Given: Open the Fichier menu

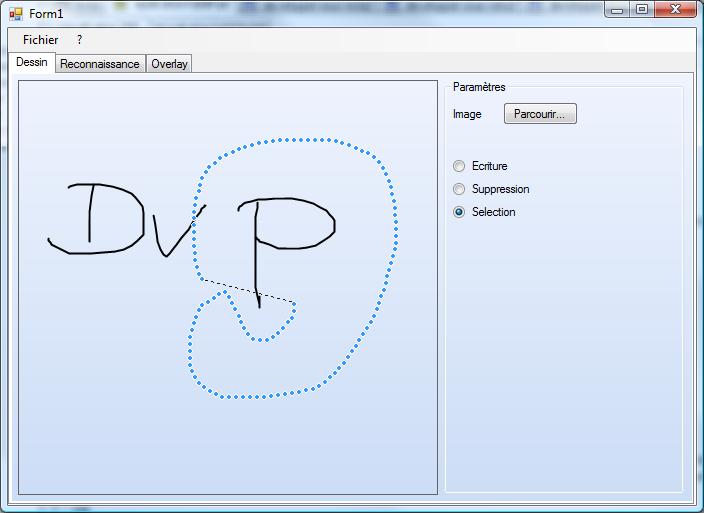Looking at the screenshot, I should click(41, 40).
